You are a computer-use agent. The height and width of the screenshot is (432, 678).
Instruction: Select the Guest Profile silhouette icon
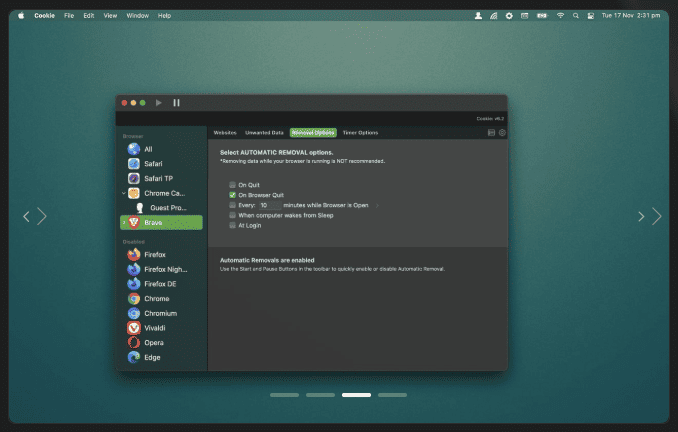tap(140, 208)
